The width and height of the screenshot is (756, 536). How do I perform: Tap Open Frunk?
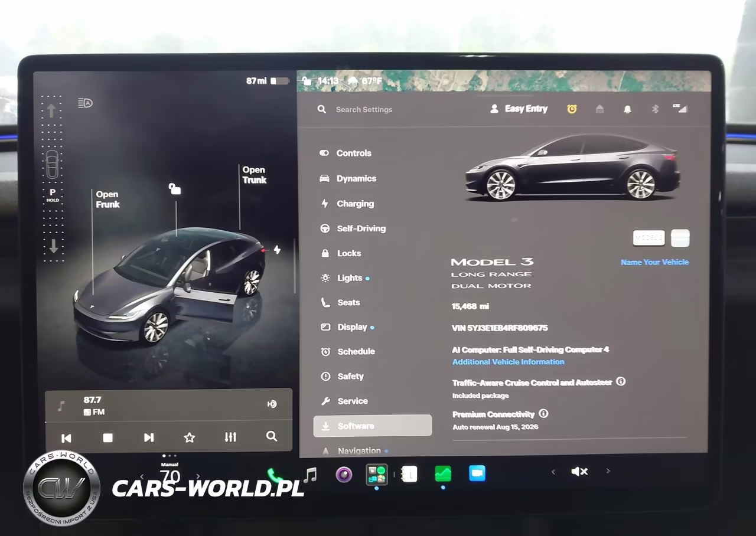tap(107, 200)
